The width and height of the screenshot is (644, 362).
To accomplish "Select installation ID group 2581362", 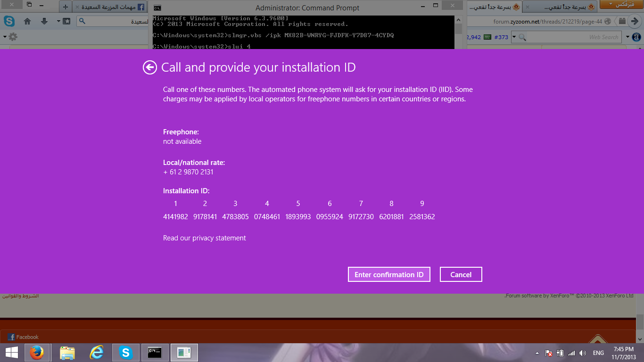I will click(422, 217).
